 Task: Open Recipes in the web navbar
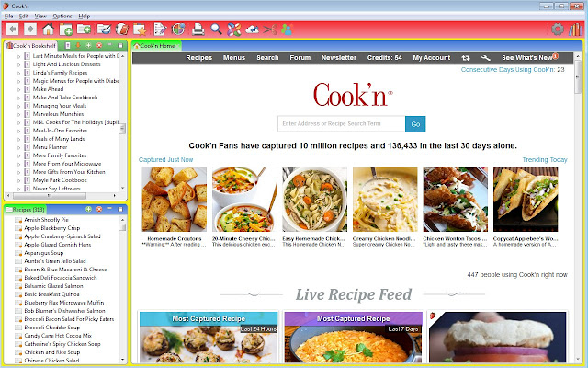point(198,58)
